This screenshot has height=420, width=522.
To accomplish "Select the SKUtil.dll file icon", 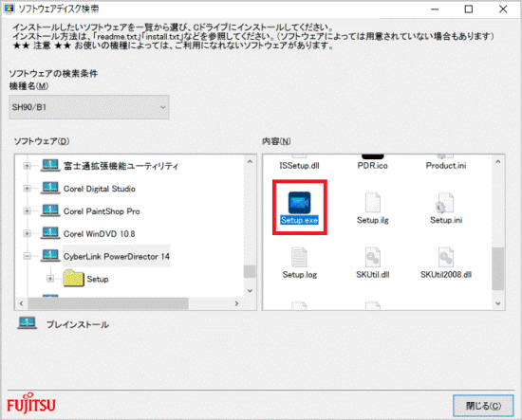I will pos(373,257).
